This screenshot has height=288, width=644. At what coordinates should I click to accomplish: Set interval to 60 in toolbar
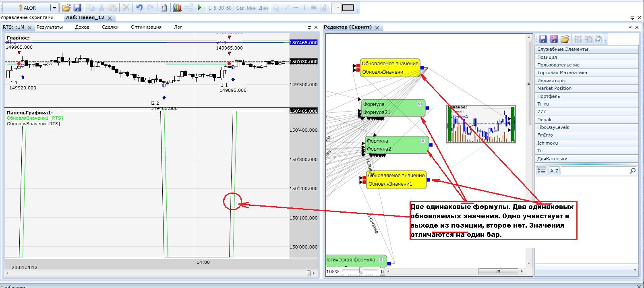point(229,8)
